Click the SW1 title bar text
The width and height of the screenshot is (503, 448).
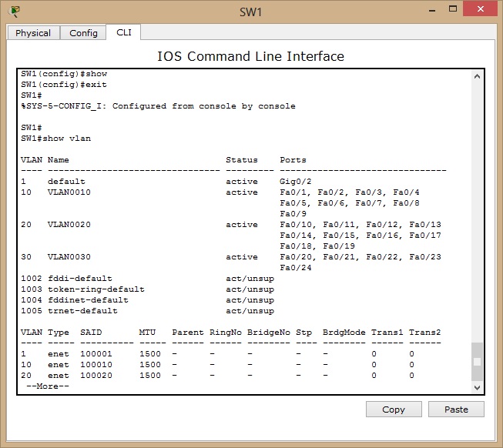251,12
